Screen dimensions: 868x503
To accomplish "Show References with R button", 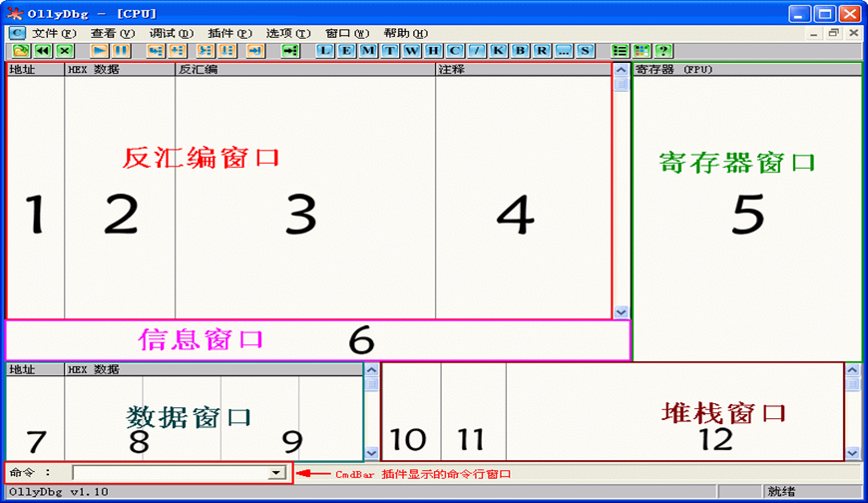I will (x=542, y=51).
